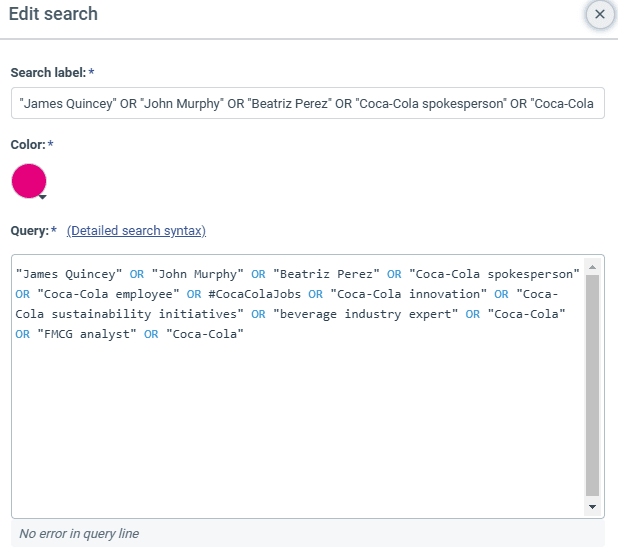Click the Edit search title
This screenshot has height=547, width=618.
pos(53,14)
